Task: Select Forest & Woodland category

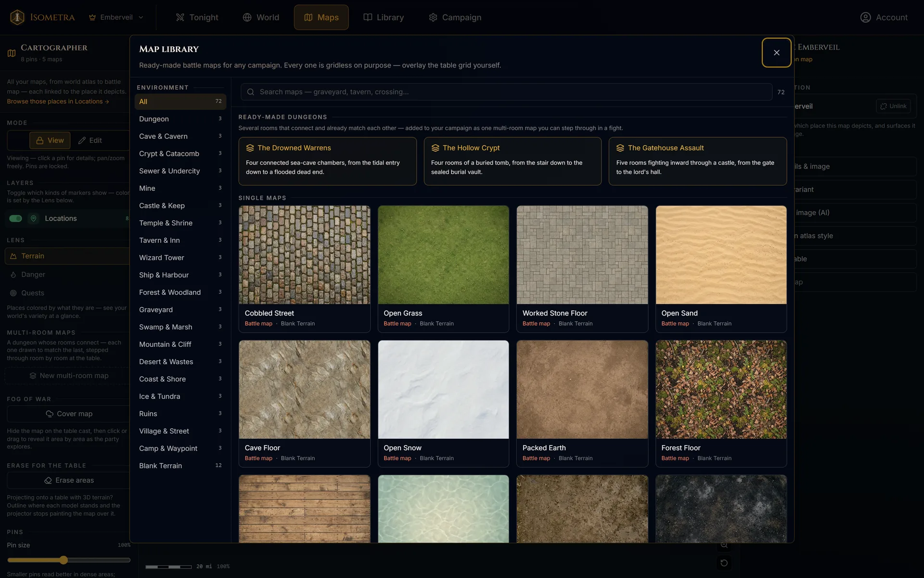Action: click(180, 292)
